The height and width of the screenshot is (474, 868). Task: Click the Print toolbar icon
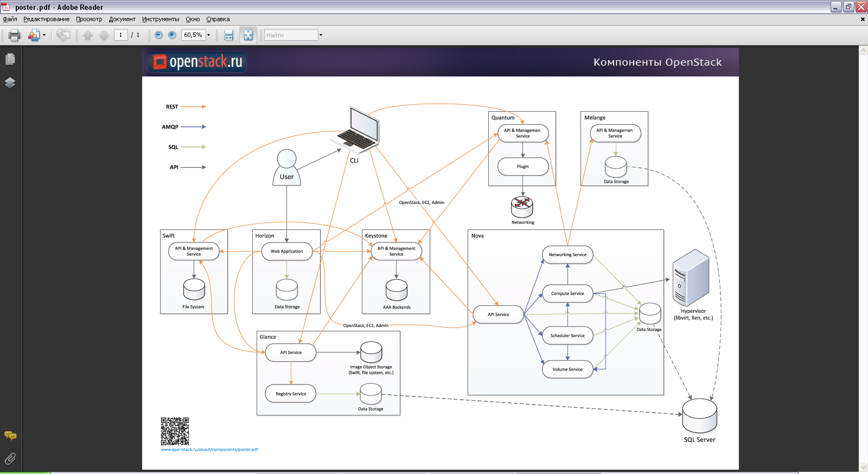point(15,35)
